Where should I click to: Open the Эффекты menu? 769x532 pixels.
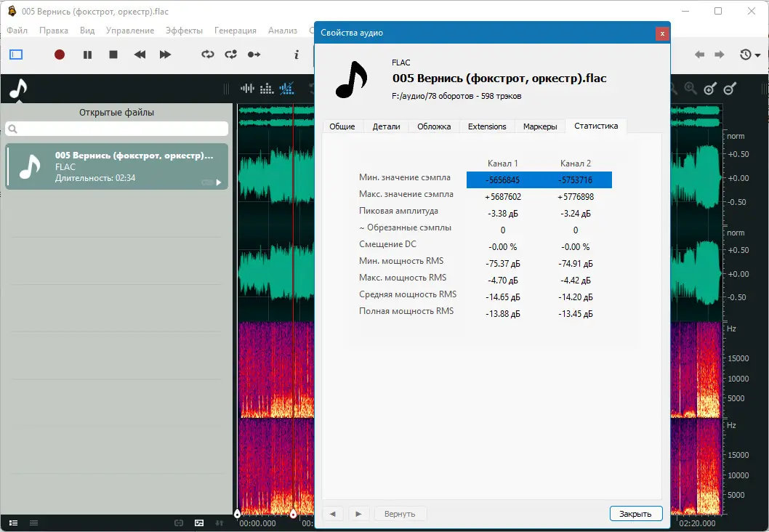[184, 31]
